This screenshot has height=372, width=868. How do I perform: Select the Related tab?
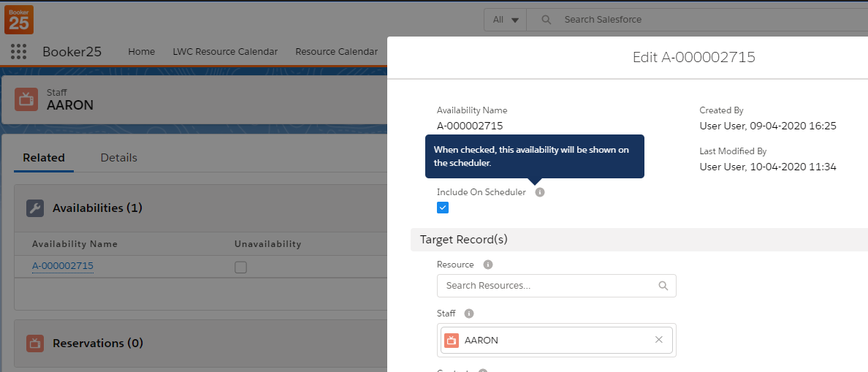click(x=44, y=158)
